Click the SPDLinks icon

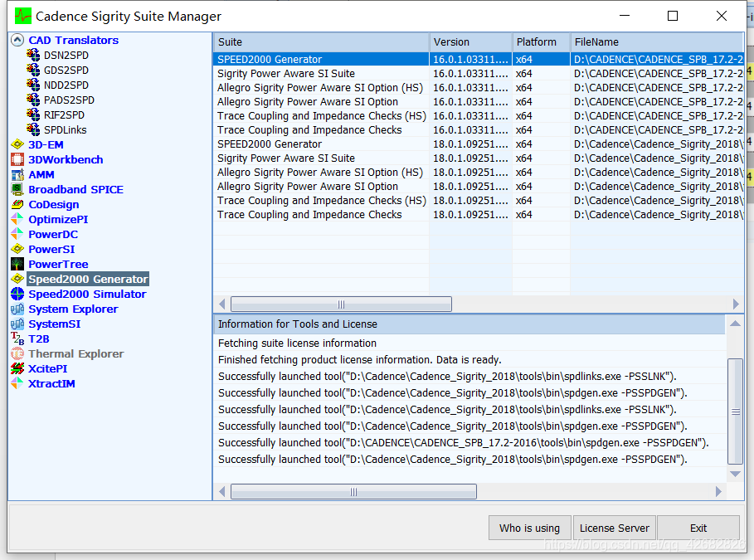click(x=33, y=129)
